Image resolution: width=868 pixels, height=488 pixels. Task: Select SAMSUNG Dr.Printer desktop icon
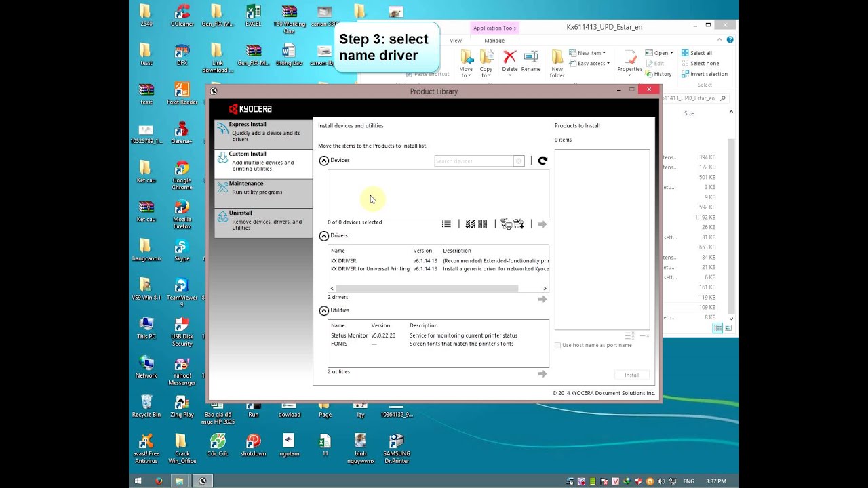[x=397, y=449]
